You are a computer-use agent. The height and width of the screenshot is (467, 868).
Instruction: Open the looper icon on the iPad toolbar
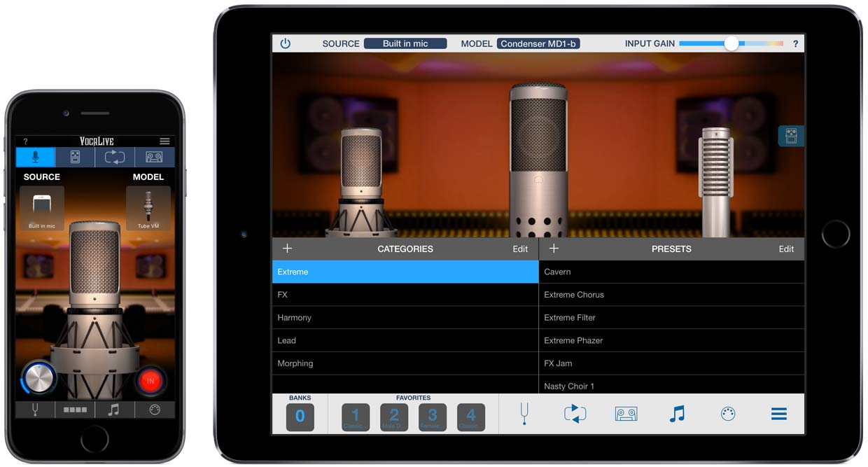click(575, 414)
